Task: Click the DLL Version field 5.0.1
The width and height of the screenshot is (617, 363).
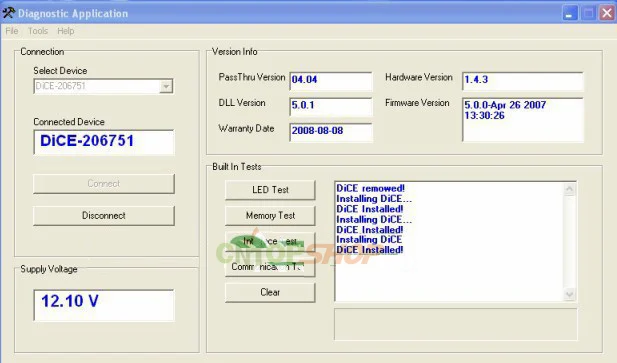Action: click(331, 107)
